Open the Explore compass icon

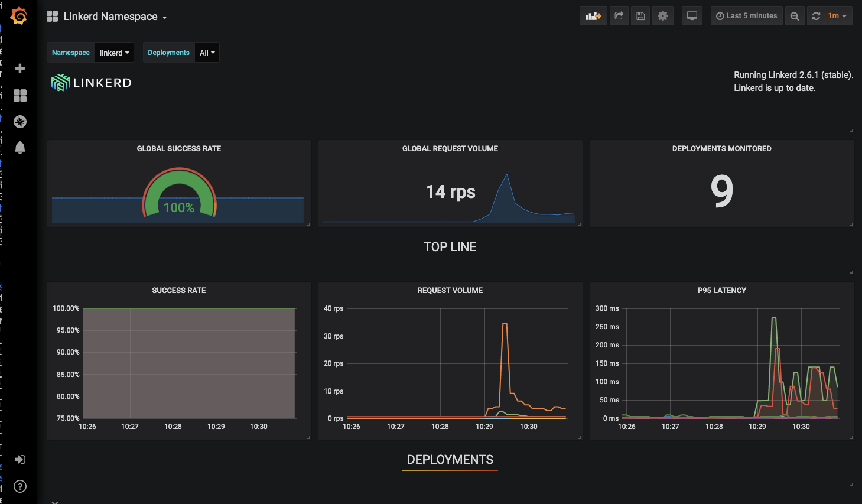20,122
